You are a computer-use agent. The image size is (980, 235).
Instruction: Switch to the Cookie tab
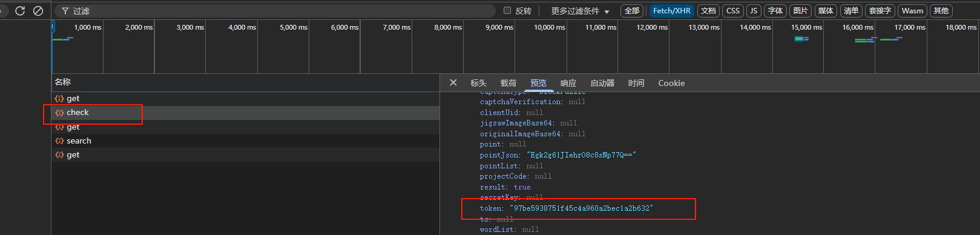coord(671,83)
